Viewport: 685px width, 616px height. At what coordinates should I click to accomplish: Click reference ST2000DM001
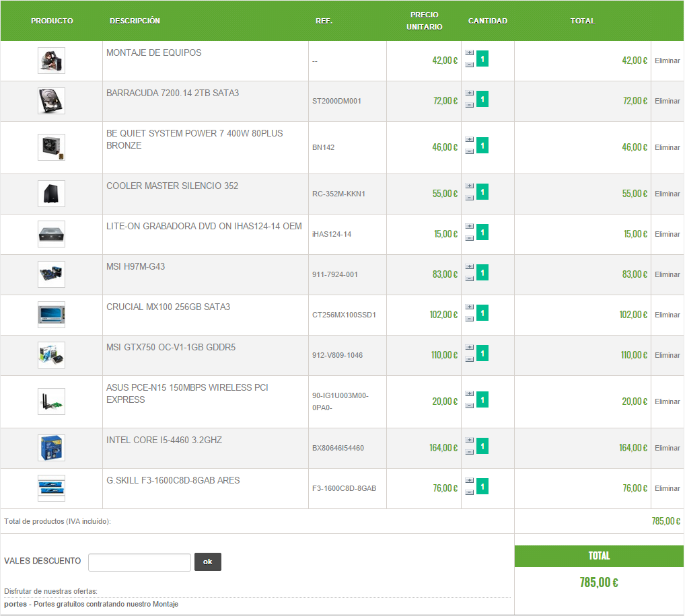point(336,101)
